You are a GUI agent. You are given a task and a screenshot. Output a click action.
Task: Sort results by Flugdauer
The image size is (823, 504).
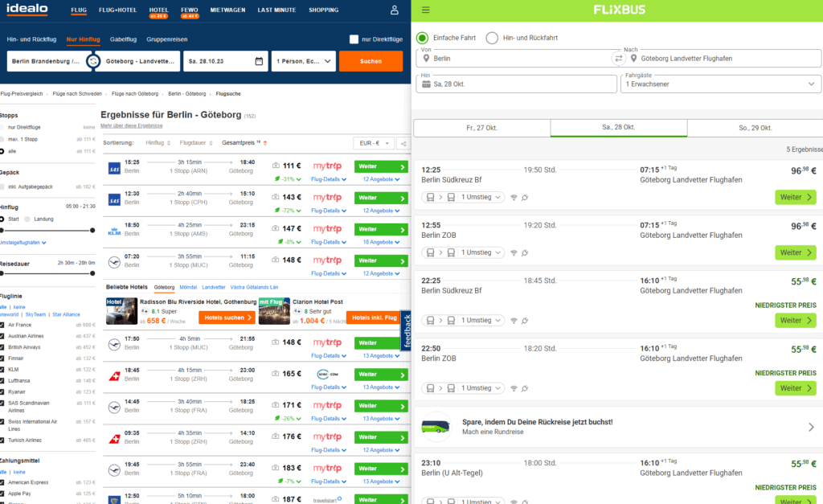[x=196, y=143]
